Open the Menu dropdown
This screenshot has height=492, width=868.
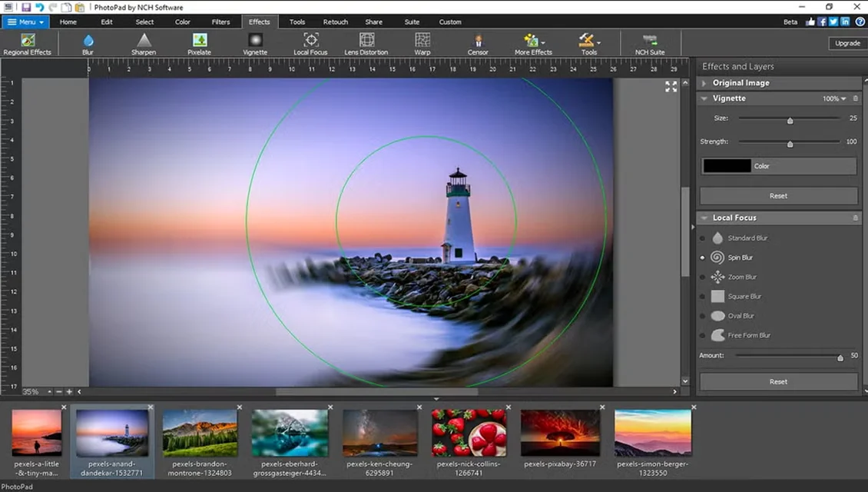click(25, 22)
